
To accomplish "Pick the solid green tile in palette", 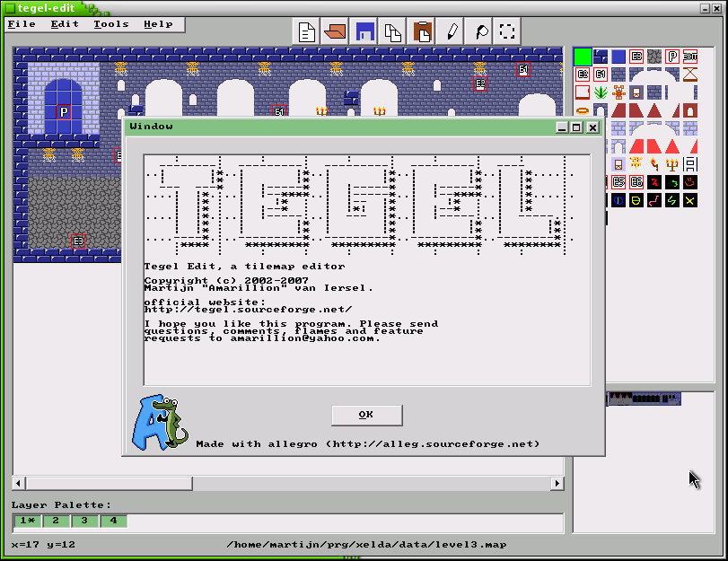I will [x=583, y=57].
